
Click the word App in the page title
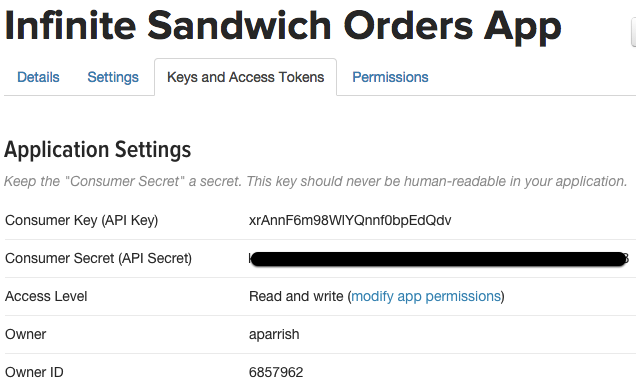(523, 28)
